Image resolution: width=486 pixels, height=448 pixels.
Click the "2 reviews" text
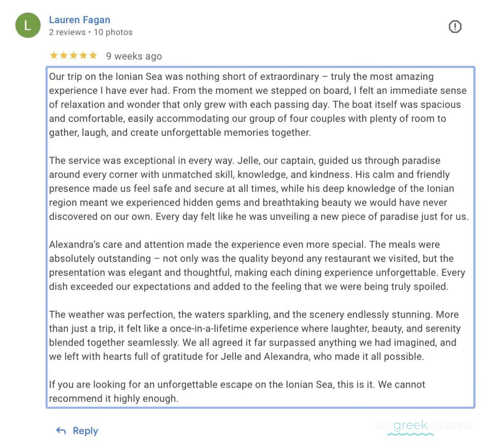pos(67,32)
